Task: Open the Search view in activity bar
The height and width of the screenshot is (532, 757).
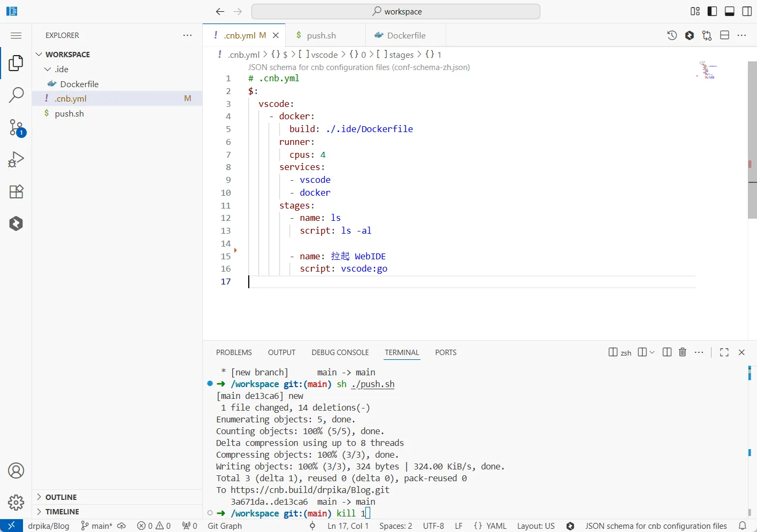Action: pyautogui.click(x=16, y=95)
